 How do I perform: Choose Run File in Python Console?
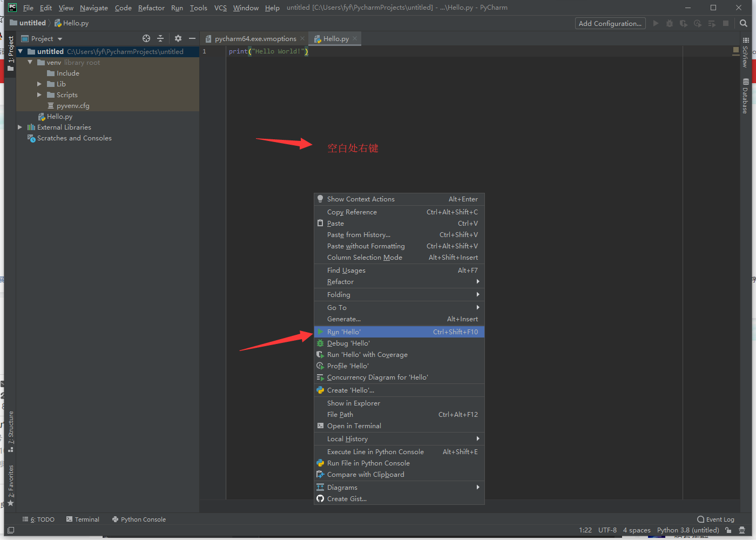(x=399, y=463)
